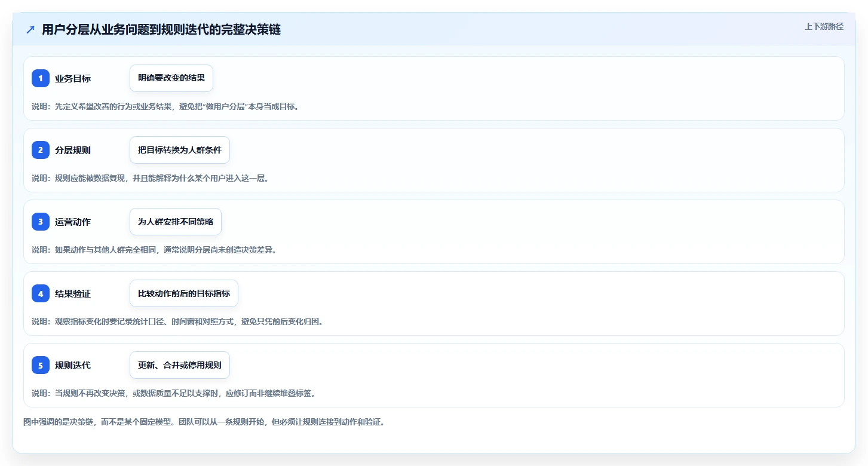Click the footer note 图中强调的是决策链

point(204,422)
